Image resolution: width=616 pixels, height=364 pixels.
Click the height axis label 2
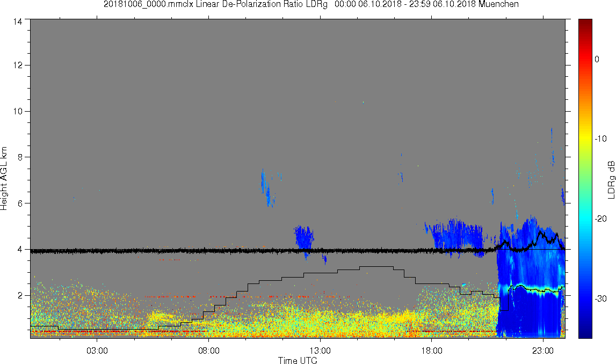coord(20,295)
